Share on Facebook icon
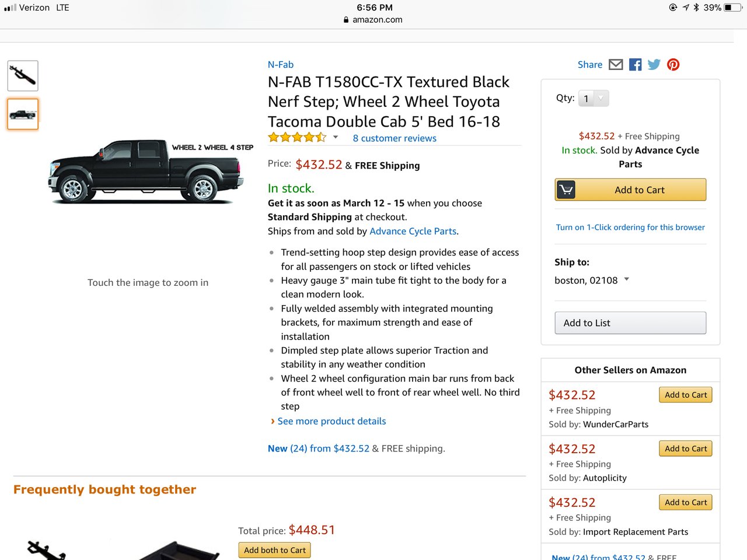747x560 pixels. tap(636, 65)
